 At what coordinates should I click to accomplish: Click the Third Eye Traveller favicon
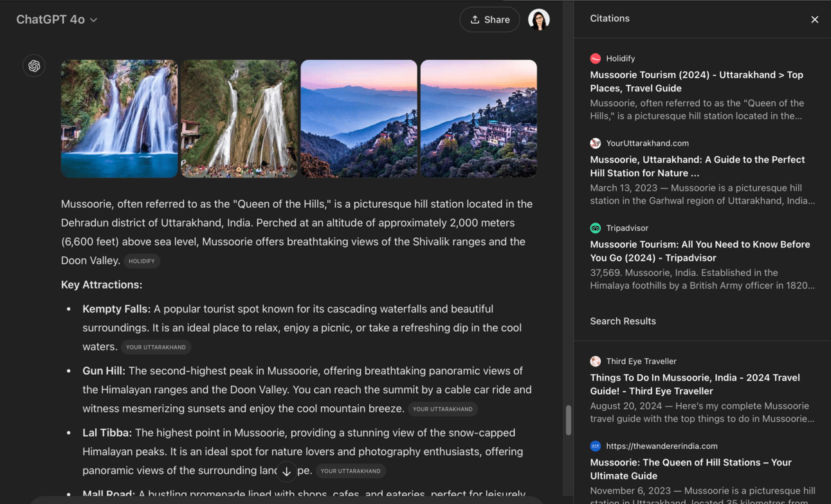pos(596,361)
